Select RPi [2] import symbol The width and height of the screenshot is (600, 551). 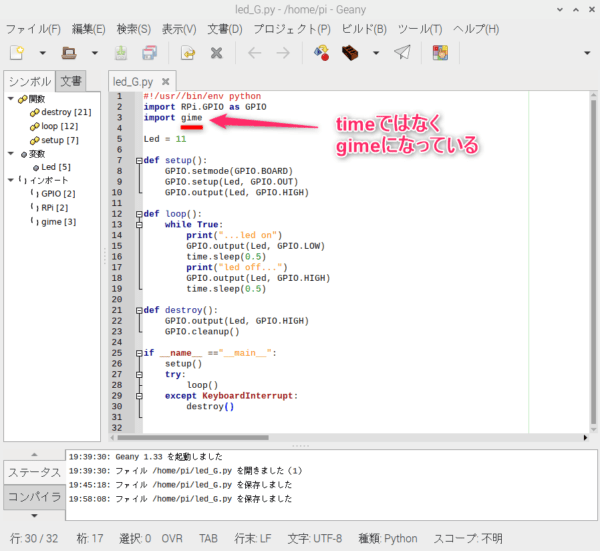point(50,208)
